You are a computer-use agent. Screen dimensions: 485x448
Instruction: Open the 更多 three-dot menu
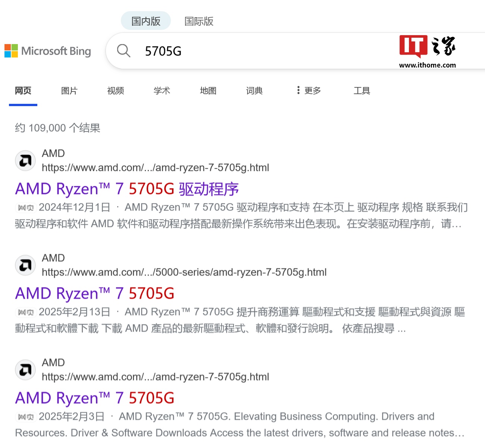pos(309,90)
